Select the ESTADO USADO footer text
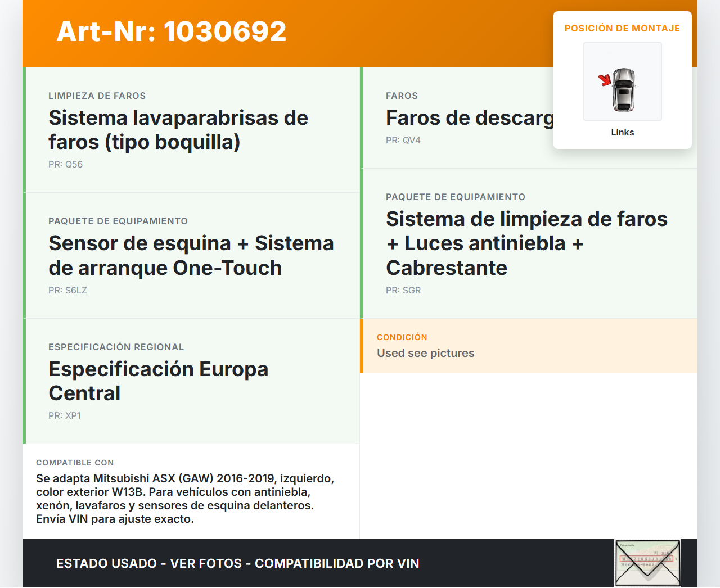The image size is (720, 588). pyautogui.click(x=238, y=563)
